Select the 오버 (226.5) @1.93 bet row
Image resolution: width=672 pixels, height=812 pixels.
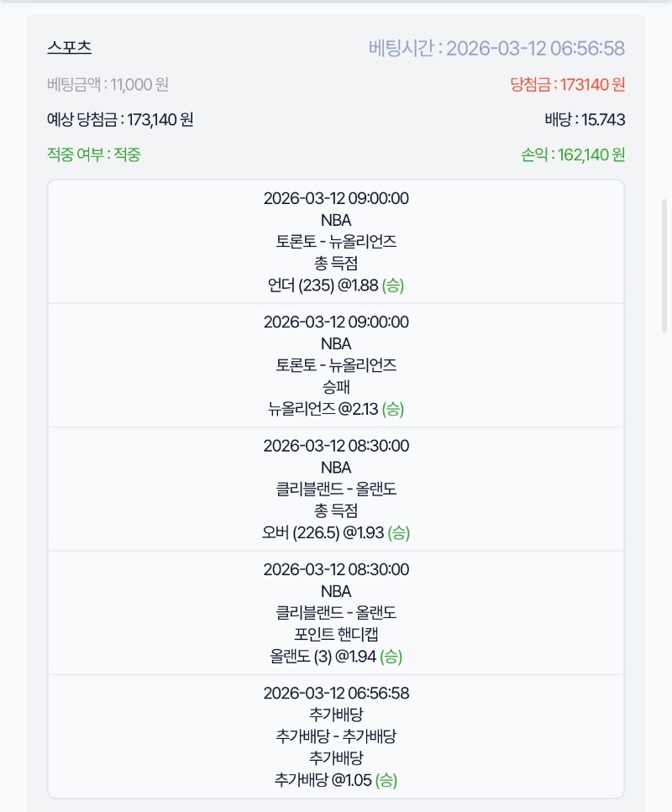(x=335, y=532)
